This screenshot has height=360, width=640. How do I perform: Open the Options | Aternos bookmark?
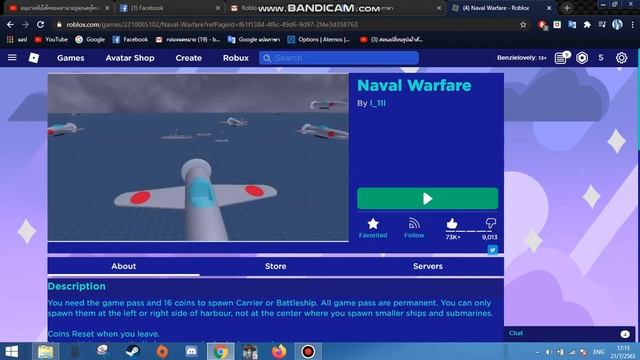point(319,40)
